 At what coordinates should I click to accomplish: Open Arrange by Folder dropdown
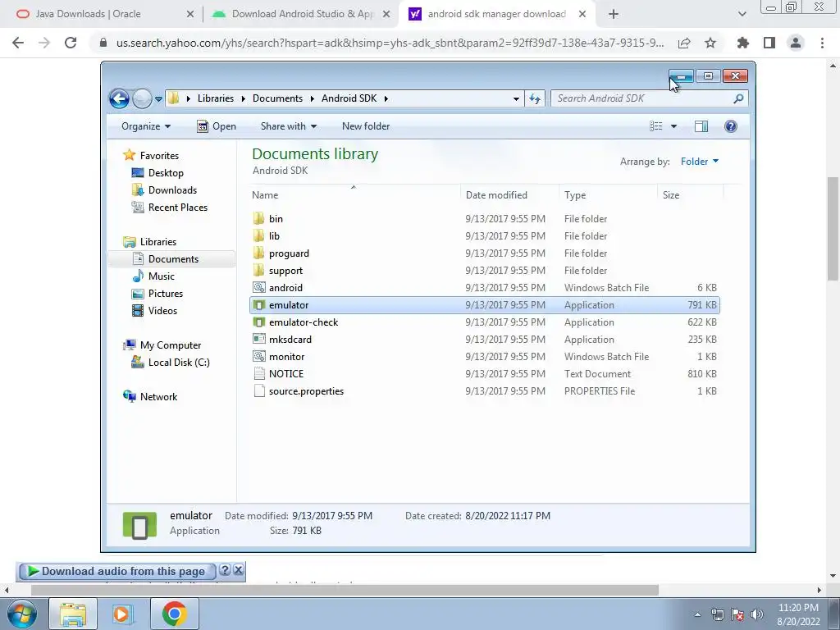(x=700, y=162)
